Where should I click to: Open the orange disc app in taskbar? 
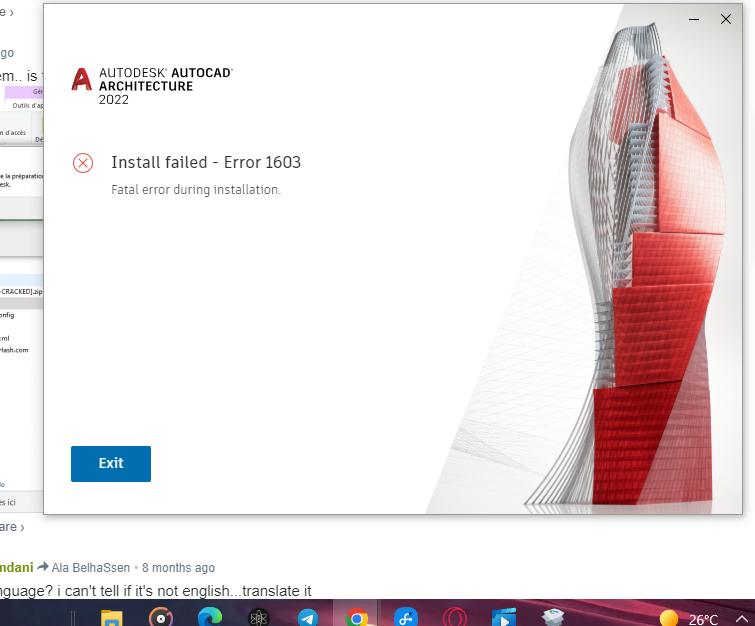[x=161, y=618]
